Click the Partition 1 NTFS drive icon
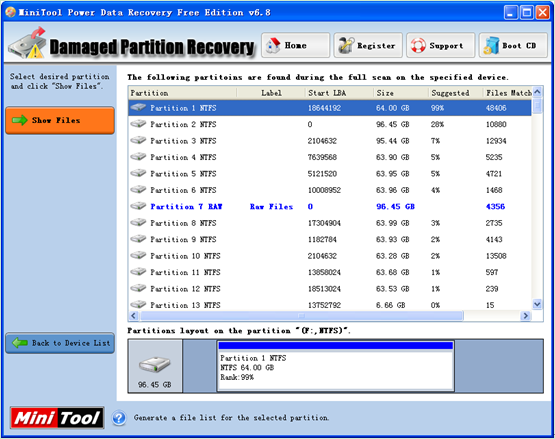The width and height of the screenshot is (555, 439). pyautogui.click(x=138, y=107)
